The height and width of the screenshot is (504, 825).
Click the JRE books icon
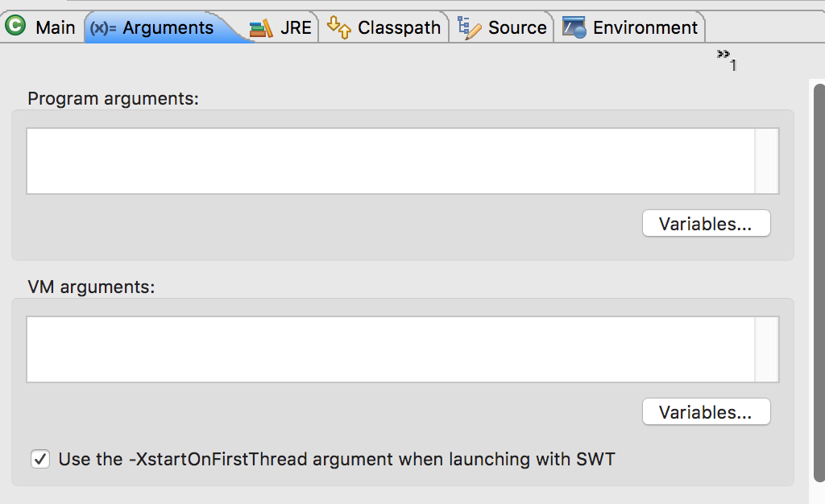[x=261, y=28]
